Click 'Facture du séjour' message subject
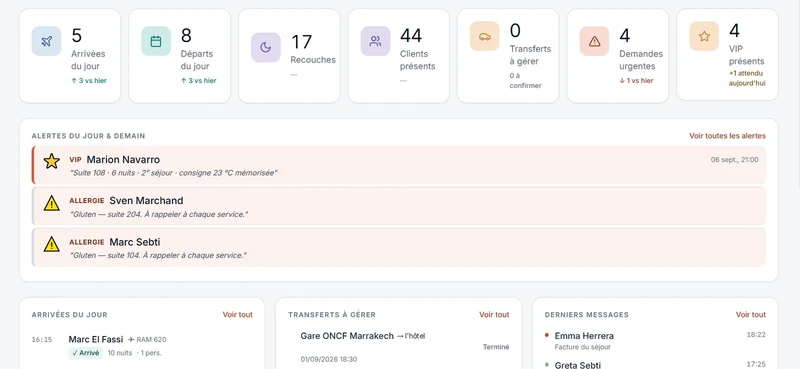The height and width of the screenshot is (369, 800). coord(583,347)
